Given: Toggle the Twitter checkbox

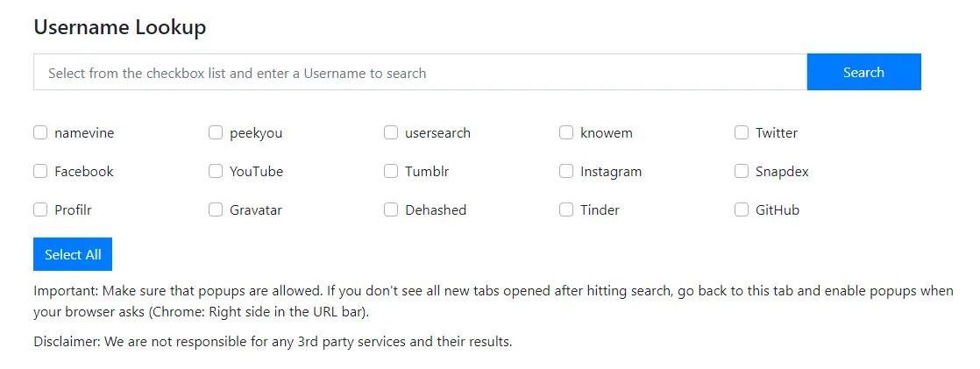Looking at the screenshot, I should pos(742,133).
